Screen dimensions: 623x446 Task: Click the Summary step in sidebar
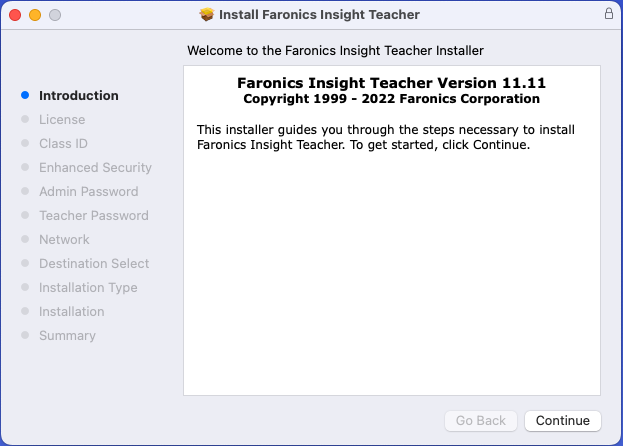point(67,336)
